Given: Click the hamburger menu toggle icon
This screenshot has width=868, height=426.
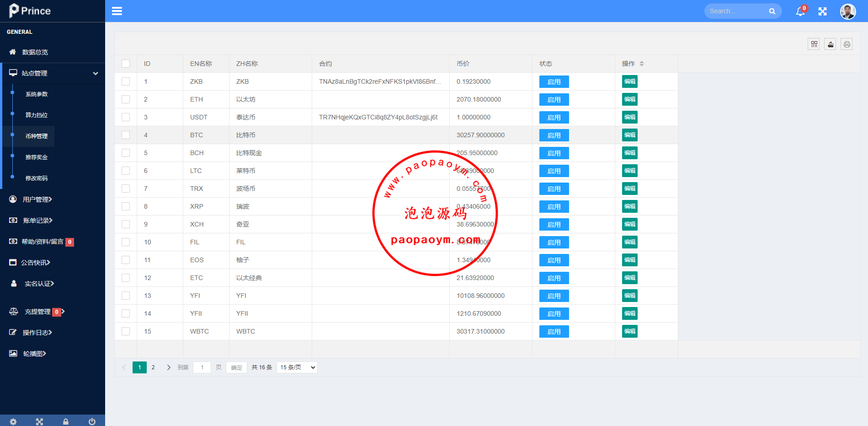Looking at the screenshot, I should (117, 11).
